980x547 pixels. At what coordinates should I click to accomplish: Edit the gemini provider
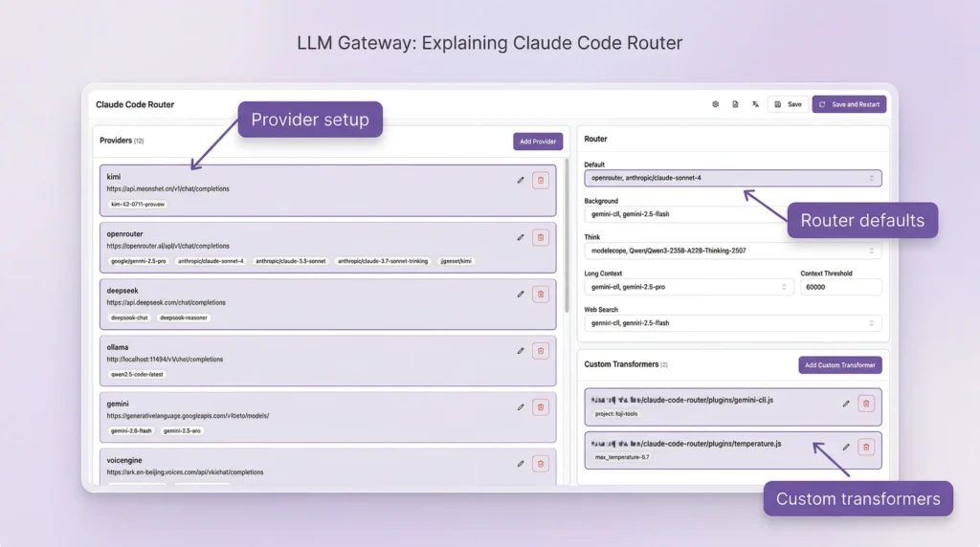coord(521,407)
